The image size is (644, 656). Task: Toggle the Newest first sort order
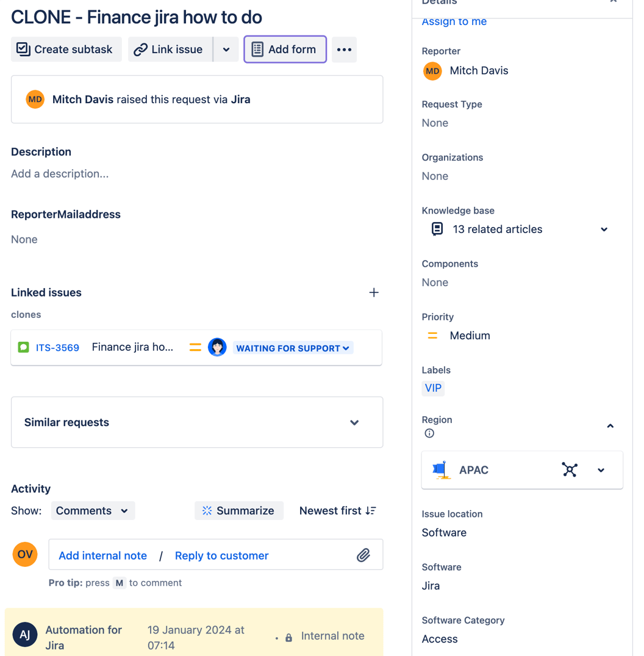tap(337, 511)
